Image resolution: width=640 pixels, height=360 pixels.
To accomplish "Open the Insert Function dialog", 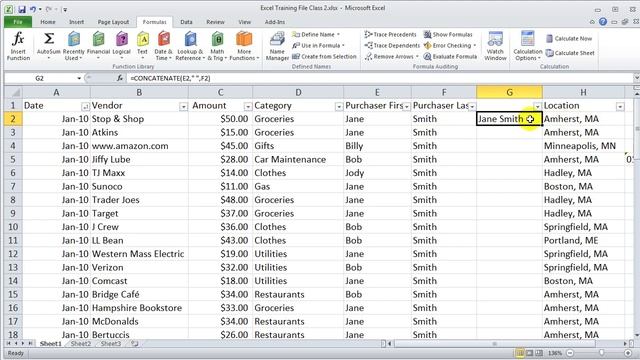I will coord(18,47).
